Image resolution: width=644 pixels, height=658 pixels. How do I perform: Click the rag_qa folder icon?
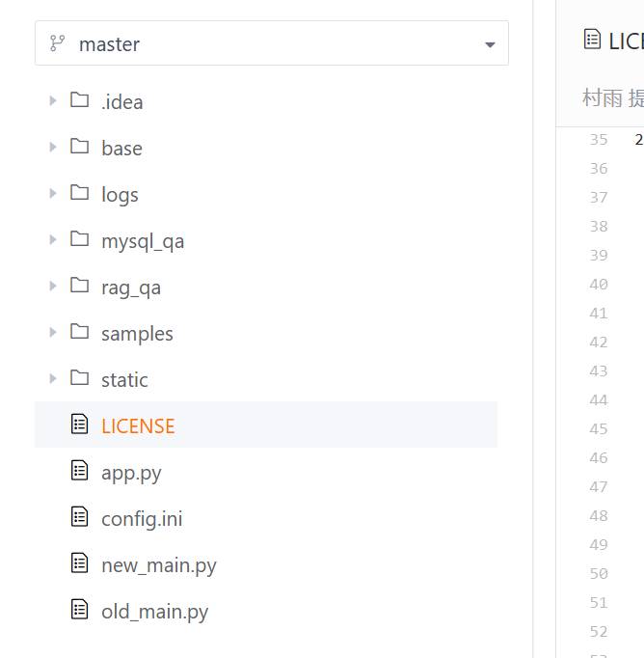coord(79,285)
